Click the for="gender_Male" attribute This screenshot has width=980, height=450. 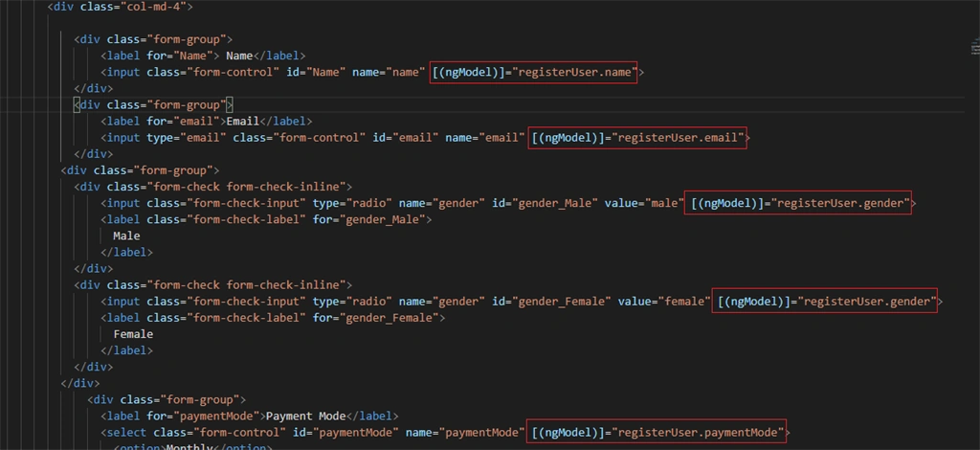(x=368, y=219)
